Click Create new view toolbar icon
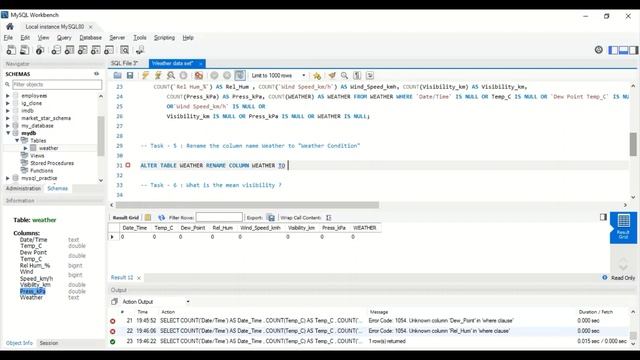Image resolution: width=640 pixels, height=360 pixels. click(82, 50)
